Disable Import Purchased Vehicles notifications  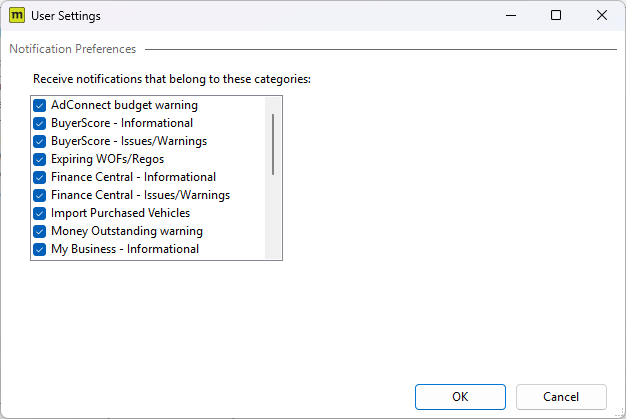tap(40, 213)
